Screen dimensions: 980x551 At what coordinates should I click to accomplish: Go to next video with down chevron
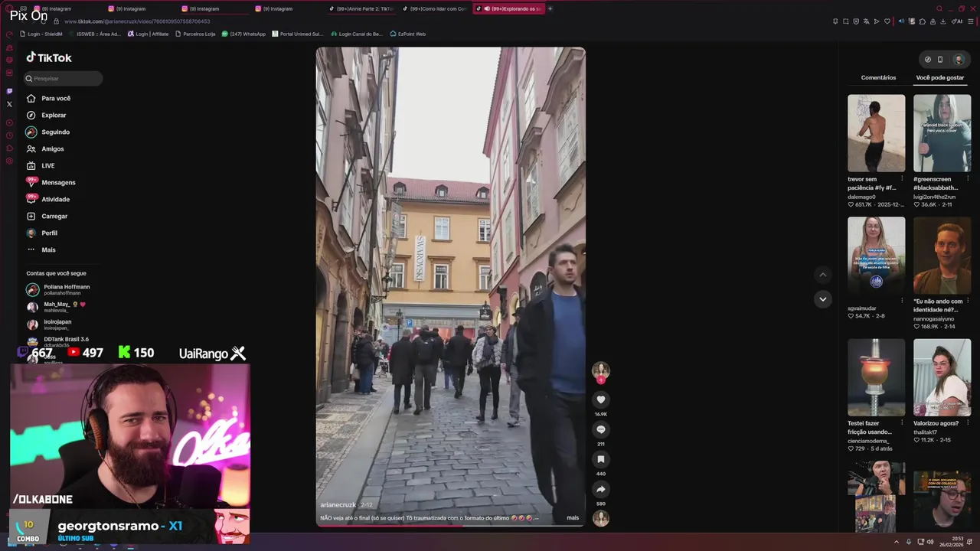coord(823,299)
